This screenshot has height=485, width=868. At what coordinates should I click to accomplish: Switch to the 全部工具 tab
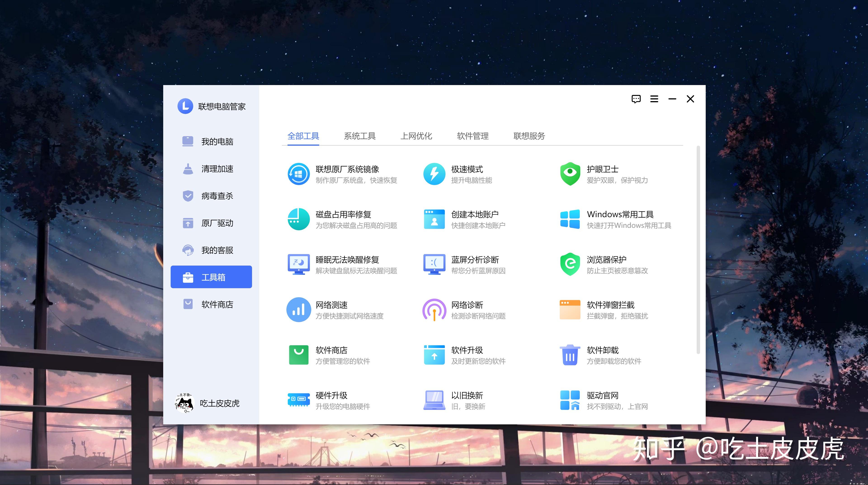[x=303, y=136]
